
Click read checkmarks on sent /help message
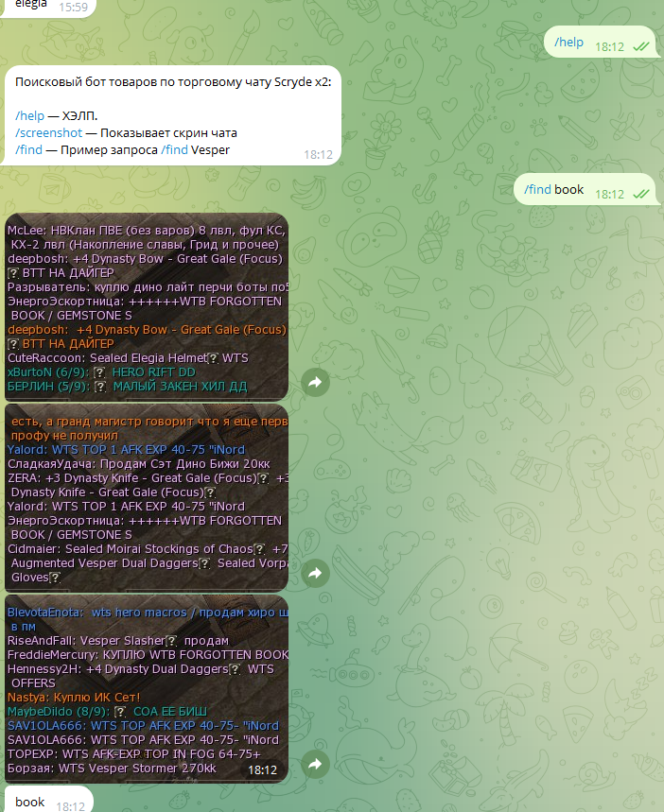tap(640, 47)
